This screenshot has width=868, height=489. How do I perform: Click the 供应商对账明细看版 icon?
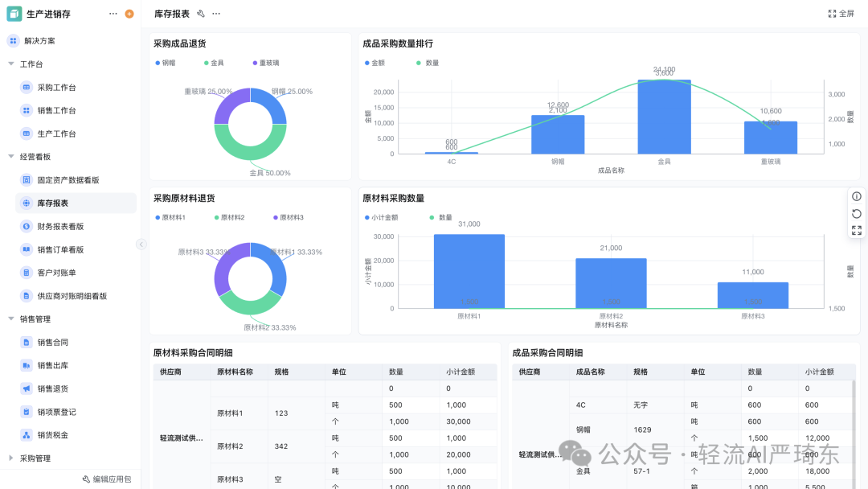coord(27,296)
